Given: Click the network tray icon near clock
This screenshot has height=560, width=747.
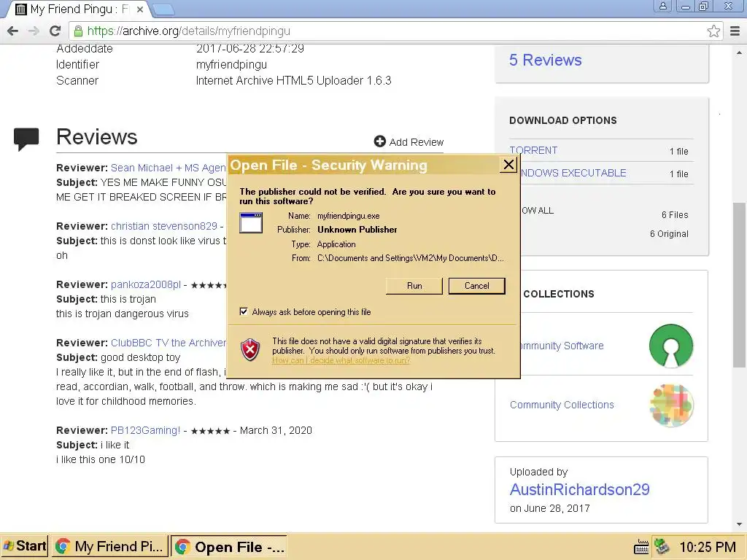Looking at the screenshot, I should click(x=662, y=546).
